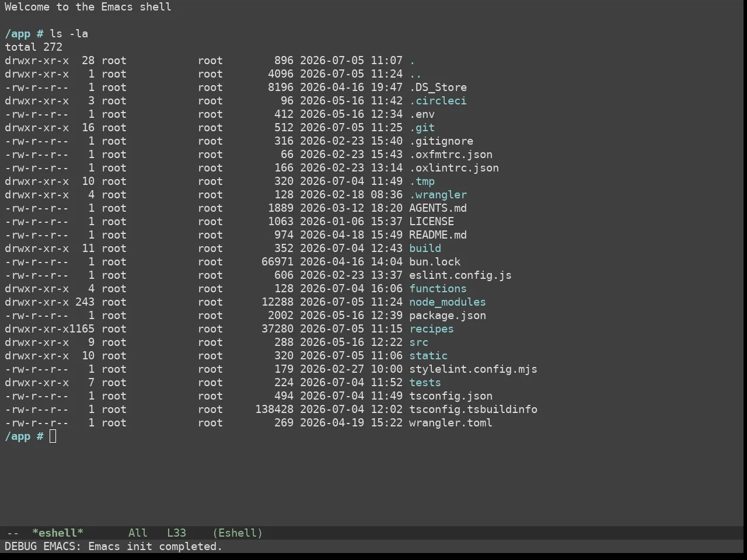Image resolution: width=747 pixels, height=560 pixels.
Task: Click the 66971 size of bun.lock
Action: tap(277, 262)
